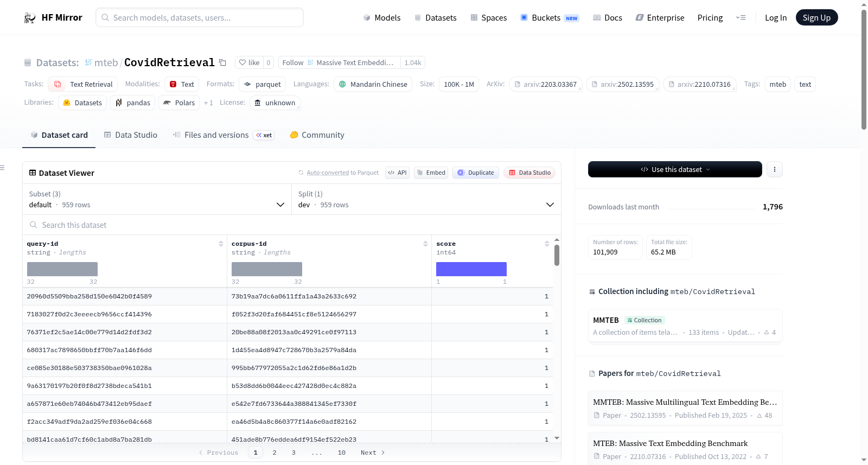The height and width of the screenshot is (465, 868).
Task: Click the HF Mirror logo icon
Action: (30, 18)
